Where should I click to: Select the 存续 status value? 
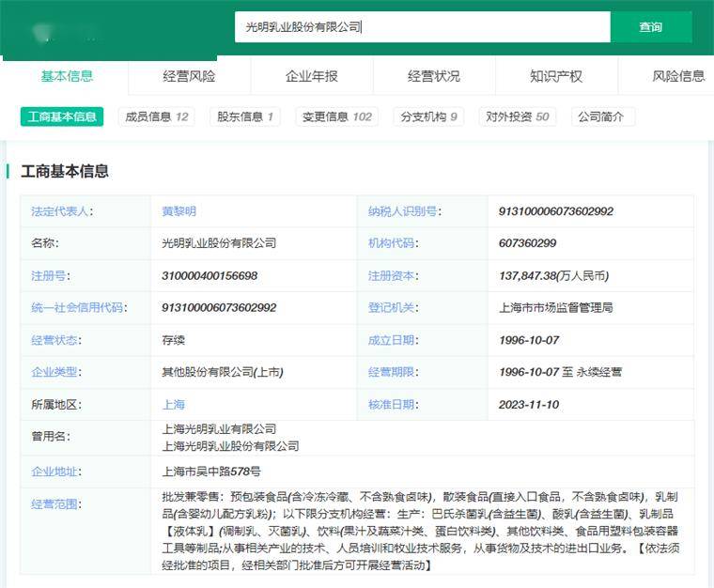pos(174,340)
